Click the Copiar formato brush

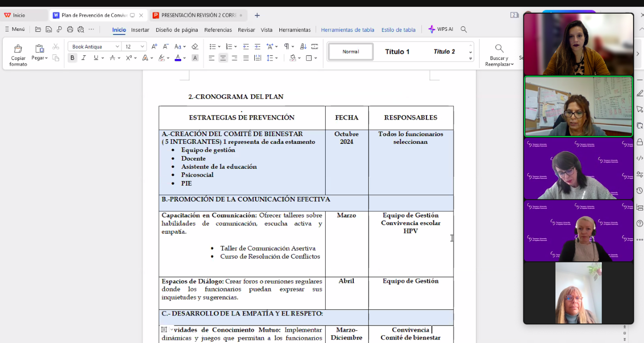[18, 49]
